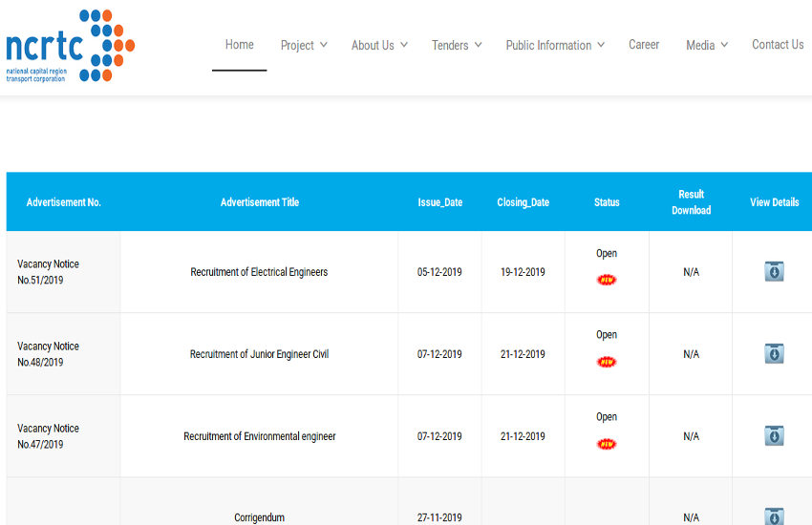
Task: Select Recruitment of Junior Engineer Civil title
Action: click(x=259, y=354)
